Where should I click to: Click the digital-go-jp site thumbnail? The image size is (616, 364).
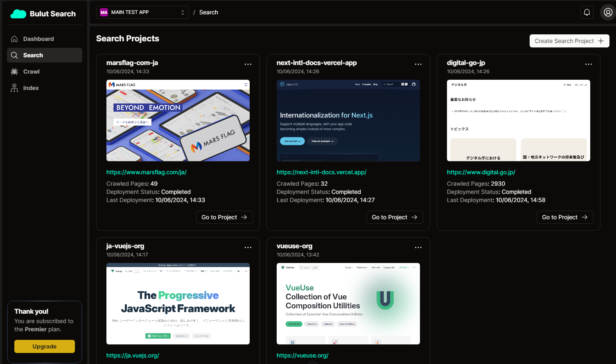click(x=519, y=120)
